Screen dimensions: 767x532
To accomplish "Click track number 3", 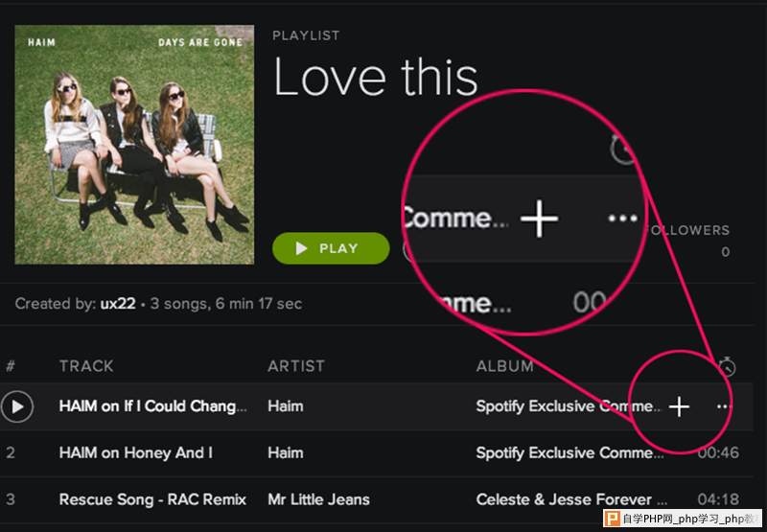I will tap(11, 499).
